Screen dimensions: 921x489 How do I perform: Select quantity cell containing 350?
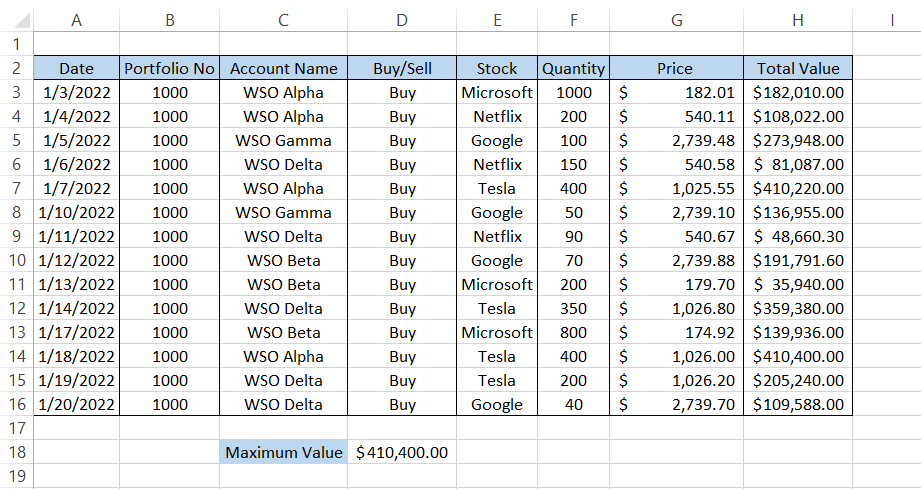[573, 309]
